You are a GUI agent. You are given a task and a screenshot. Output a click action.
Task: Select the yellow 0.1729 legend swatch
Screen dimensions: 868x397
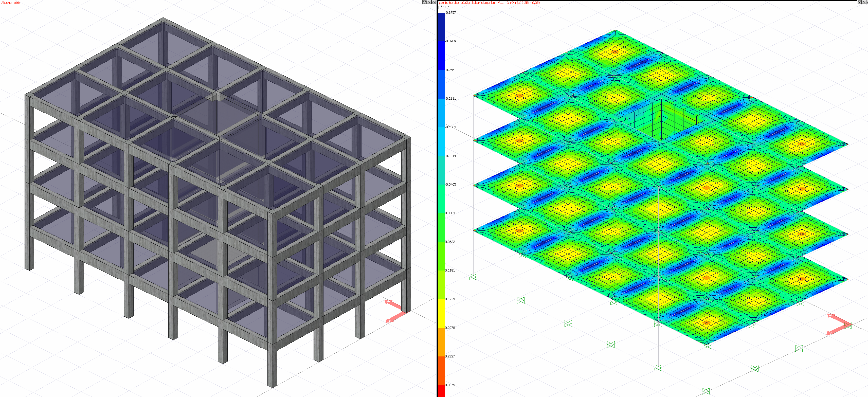pos(441,313)
